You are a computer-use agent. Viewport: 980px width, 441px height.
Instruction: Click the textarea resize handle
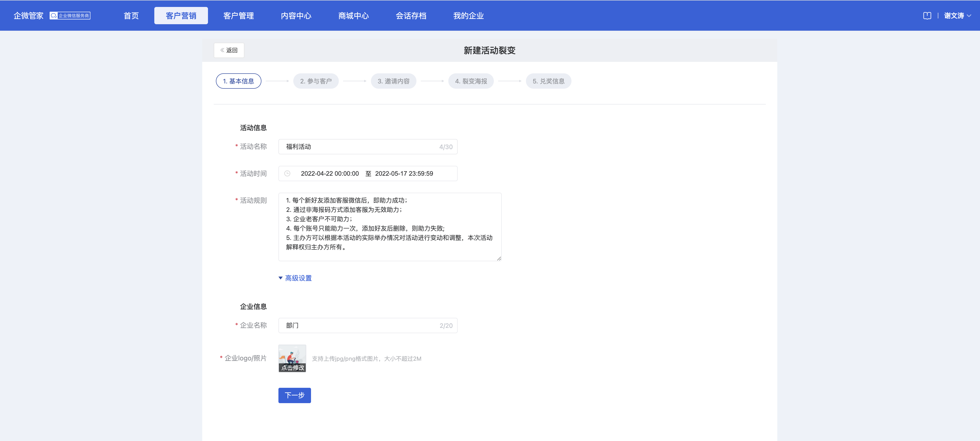[x=499, y=258]
